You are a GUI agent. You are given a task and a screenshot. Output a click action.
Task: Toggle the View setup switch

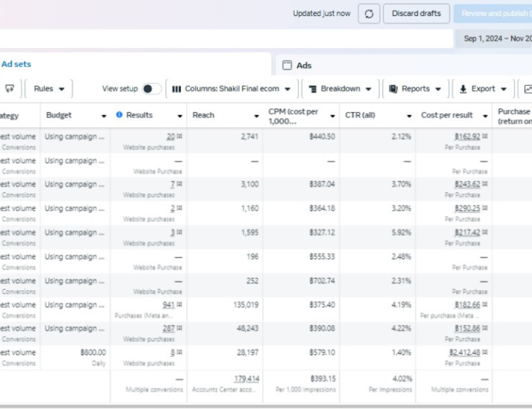pos(152,89)
